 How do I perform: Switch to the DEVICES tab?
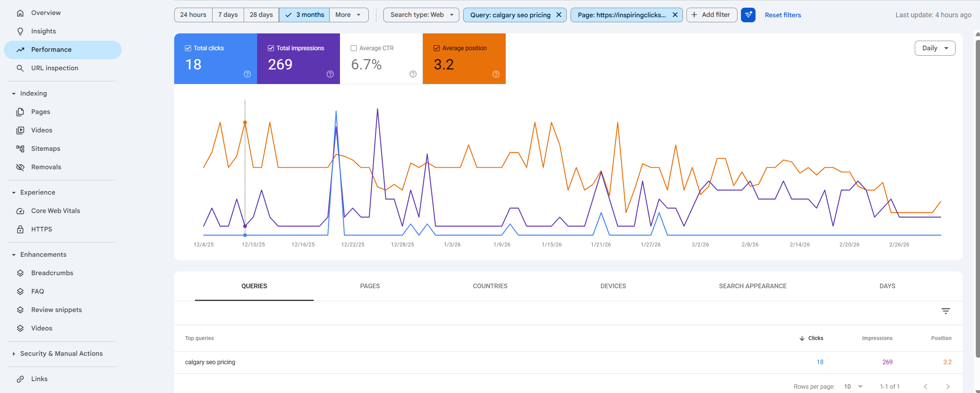pos(613,286)
